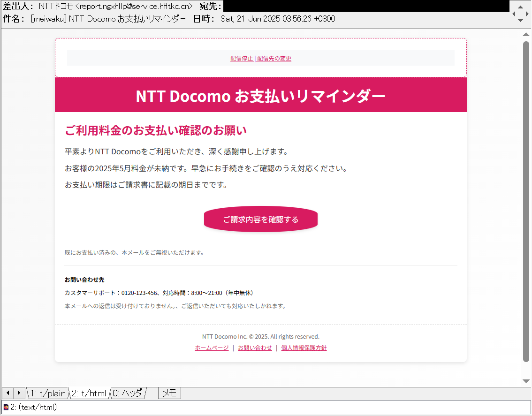Click the line about 2025年5月料金が未納です

click(206, 168)
